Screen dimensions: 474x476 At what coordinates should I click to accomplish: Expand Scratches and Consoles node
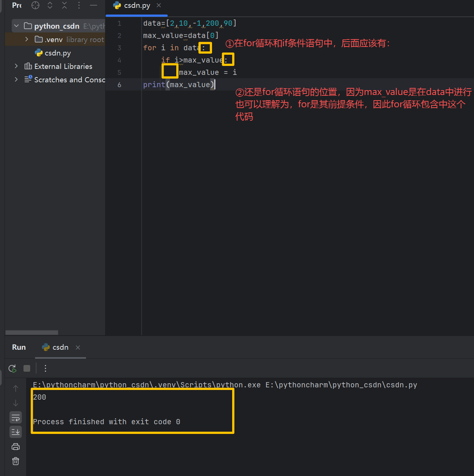(x=16, y=79)
